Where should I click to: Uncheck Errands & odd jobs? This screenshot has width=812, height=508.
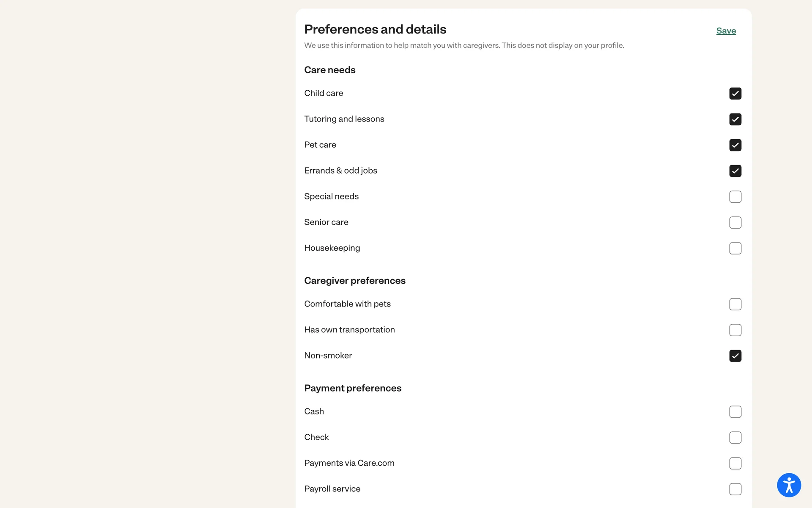click(735, 171)
